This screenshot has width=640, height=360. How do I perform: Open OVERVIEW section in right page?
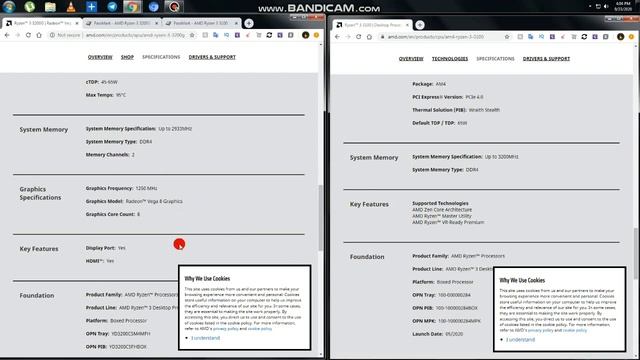point(411,59)
